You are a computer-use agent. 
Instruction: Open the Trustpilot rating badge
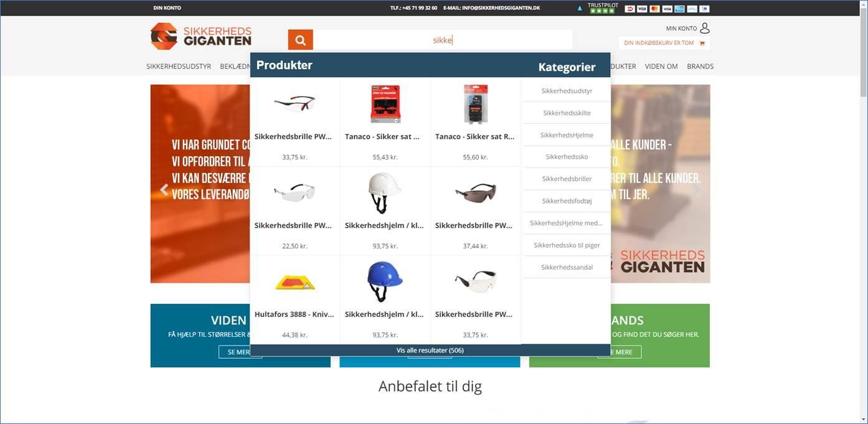(x=602, y=8)
